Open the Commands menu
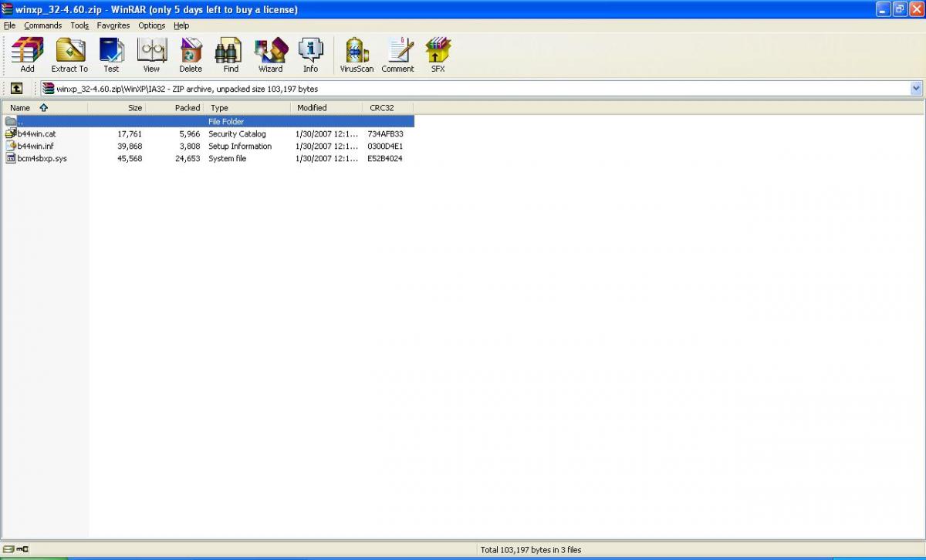 point(42,25)
